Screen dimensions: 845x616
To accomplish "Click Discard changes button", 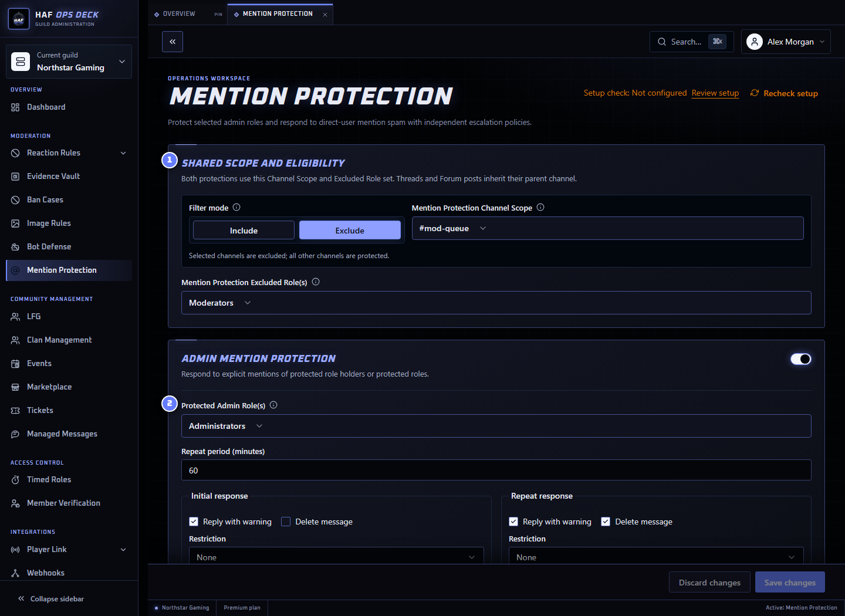I will (709, 582).
